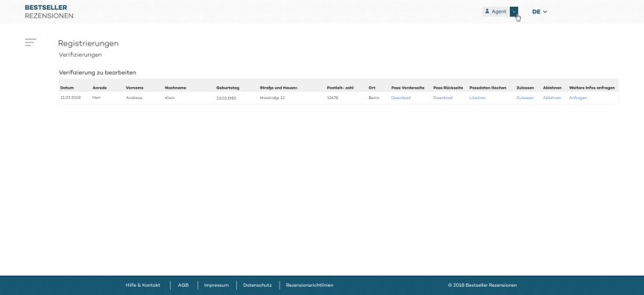Viewport: 644px width, 295px height.
Task: Select the Geburtstag column header
Action: coord(227,88)
